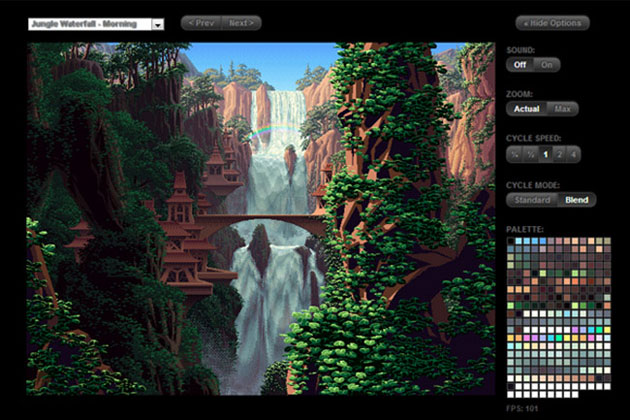Set cycle speed to 1

pyautogui.click(x=545, y=154)
